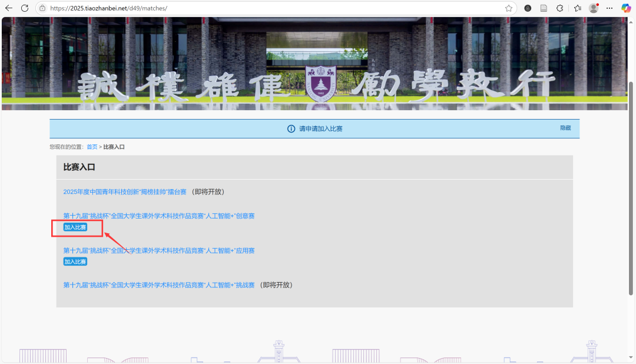Go back using the browser back arrow
636x364 pixels.
[x=8, y=8]
